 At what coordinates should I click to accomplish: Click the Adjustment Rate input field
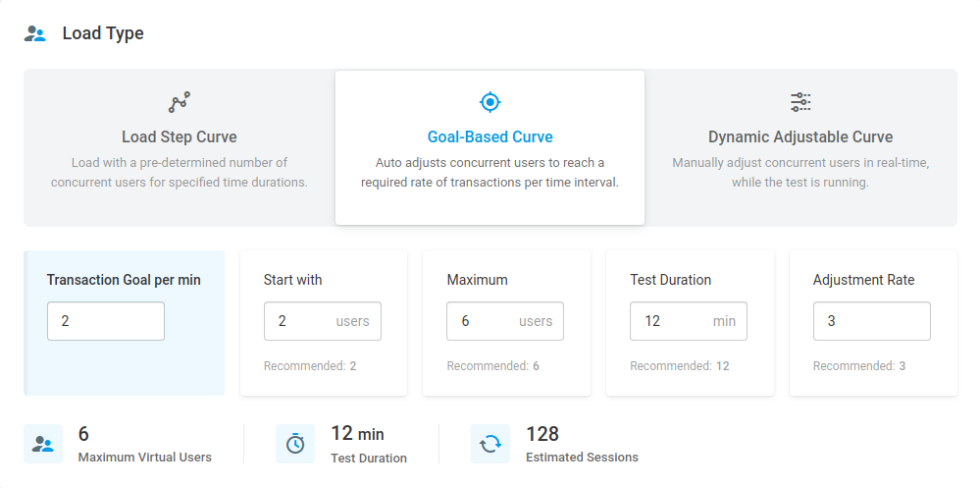tap(871, 321)
